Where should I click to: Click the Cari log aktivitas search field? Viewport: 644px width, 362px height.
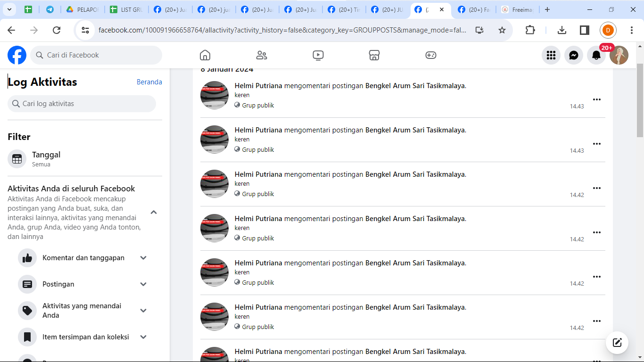(82, 104)
